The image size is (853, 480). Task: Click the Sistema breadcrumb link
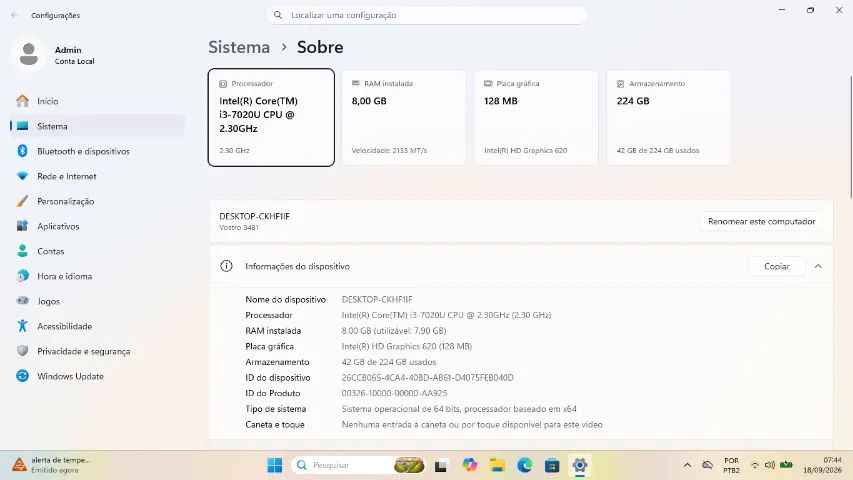239,47
